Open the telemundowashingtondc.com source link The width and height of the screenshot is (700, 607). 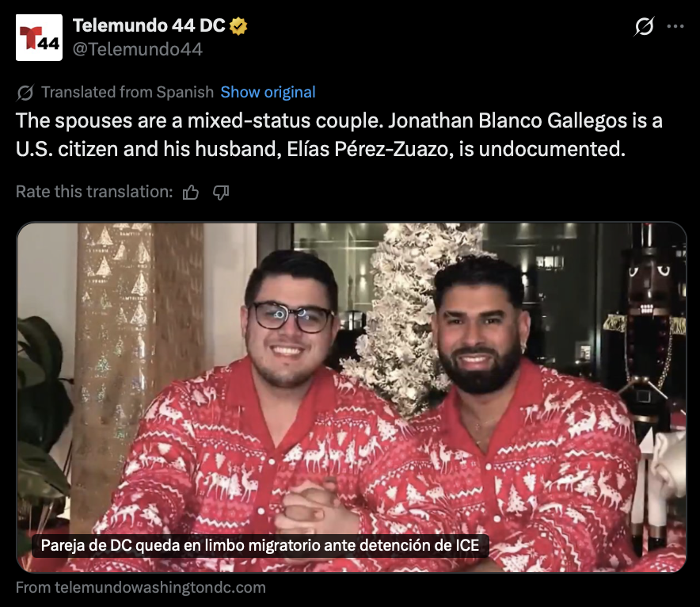[141, 587]
